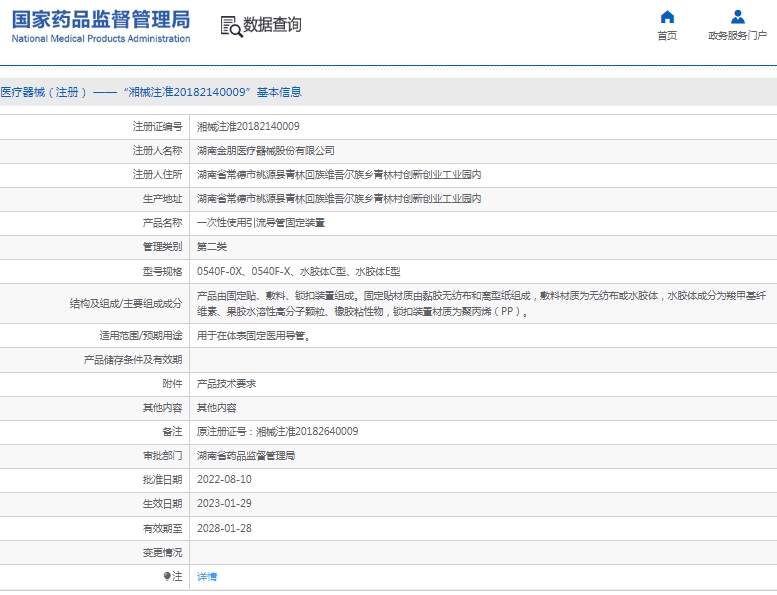Click the structure composition description text

tap(482, 304)
